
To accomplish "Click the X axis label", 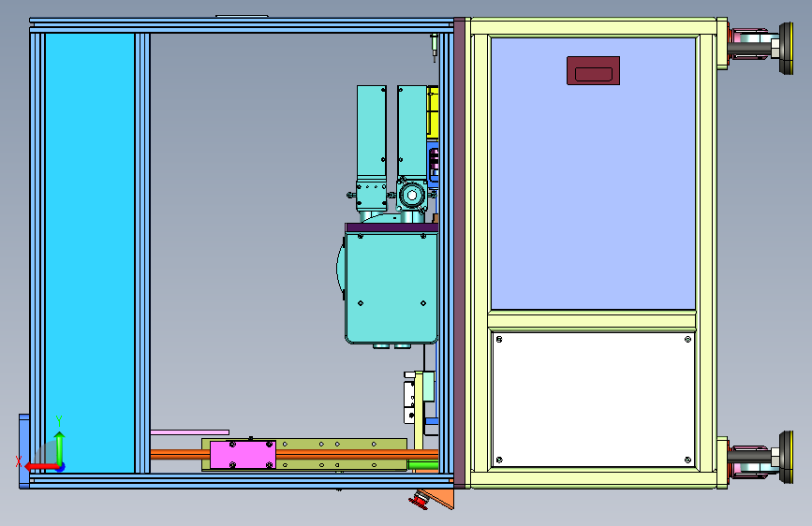I will click(x=19, y=461).
